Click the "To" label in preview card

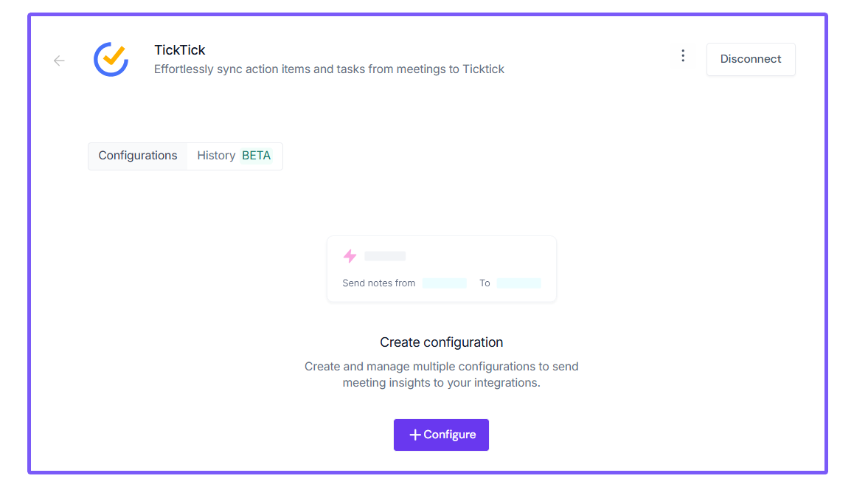485,283
